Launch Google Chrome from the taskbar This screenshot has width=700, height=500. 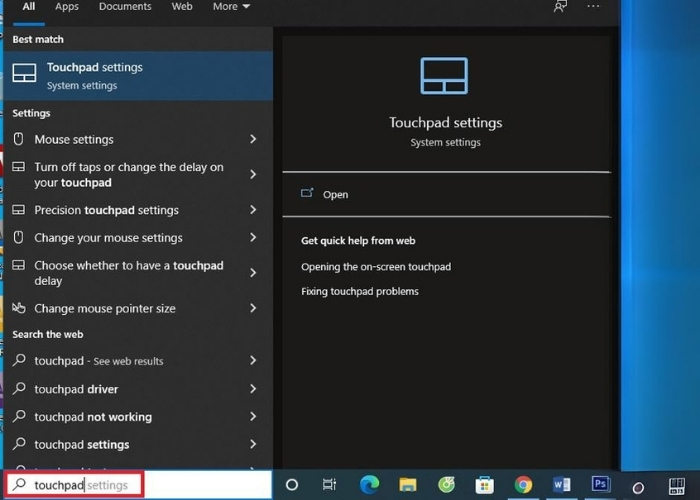pos(523,485)
